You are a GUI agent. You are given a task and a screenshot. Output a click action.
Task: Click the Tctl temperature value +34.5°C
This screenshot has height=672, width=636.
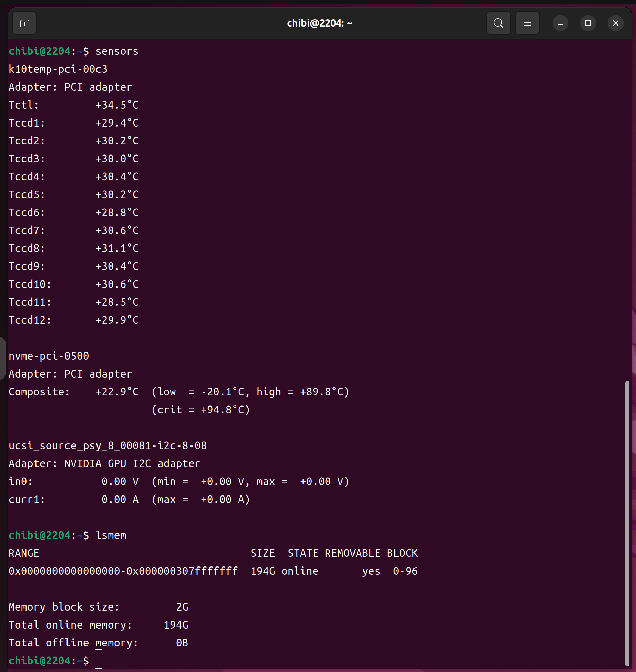pyautogui.click(x=117, y=105)
